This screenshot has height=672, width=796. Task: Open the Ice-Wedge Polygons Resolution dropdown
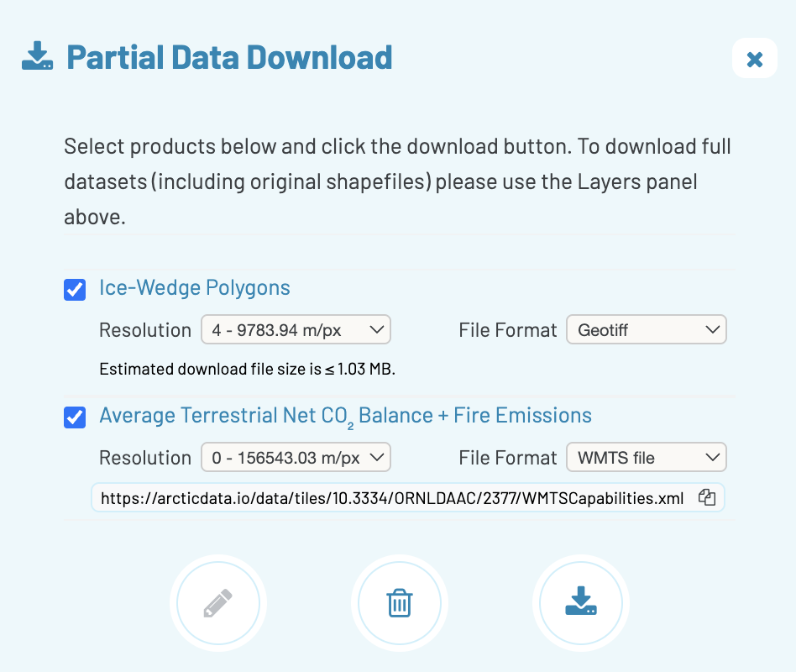pyautogui.click(x=296, y=330)
